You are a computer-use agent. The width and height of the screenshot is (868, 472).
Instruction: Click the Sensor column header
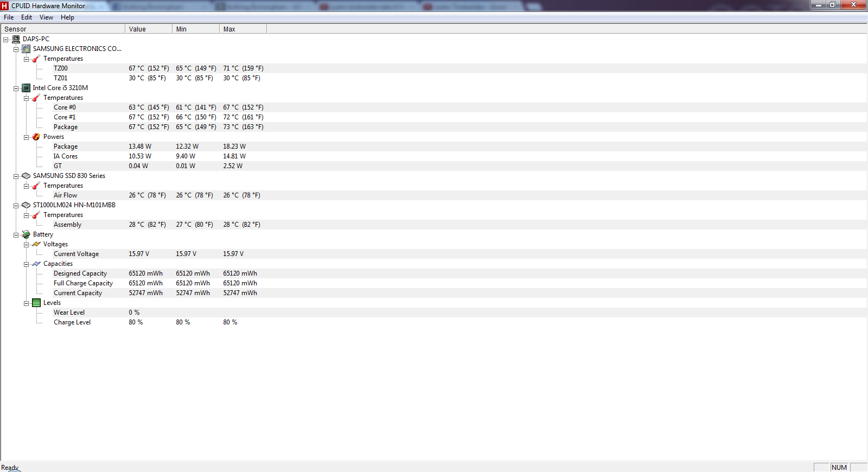coord(63,29)
